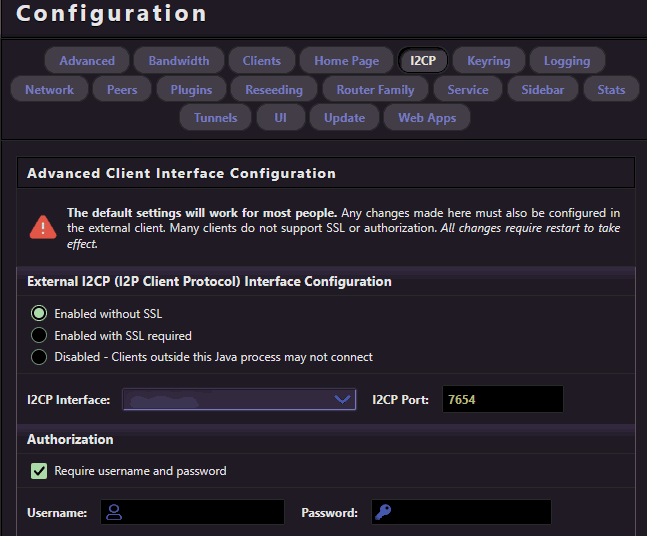Open the Clients tab

coord(262,61)
